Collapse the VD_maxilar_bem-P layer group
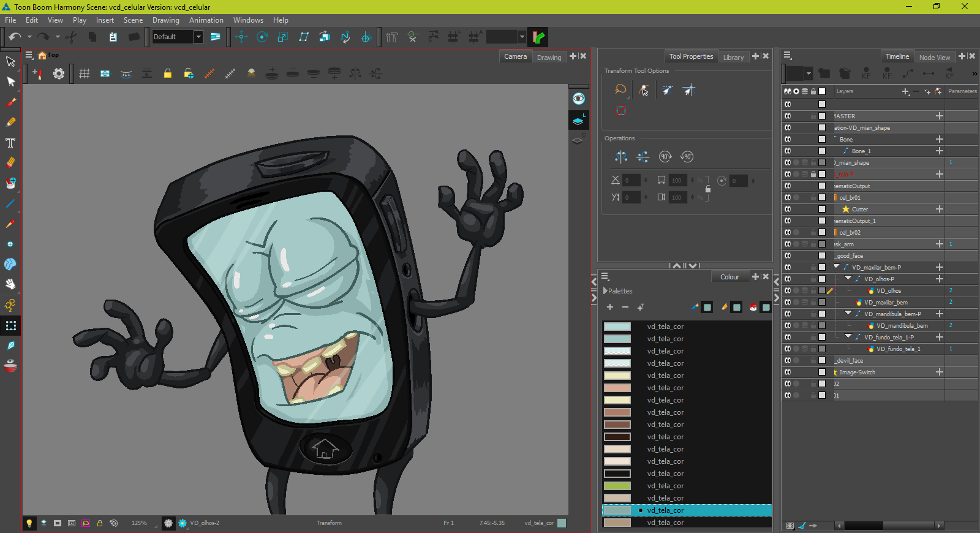Image resolution: width=980 pixels, height=533 pixels. pos(837,267)
